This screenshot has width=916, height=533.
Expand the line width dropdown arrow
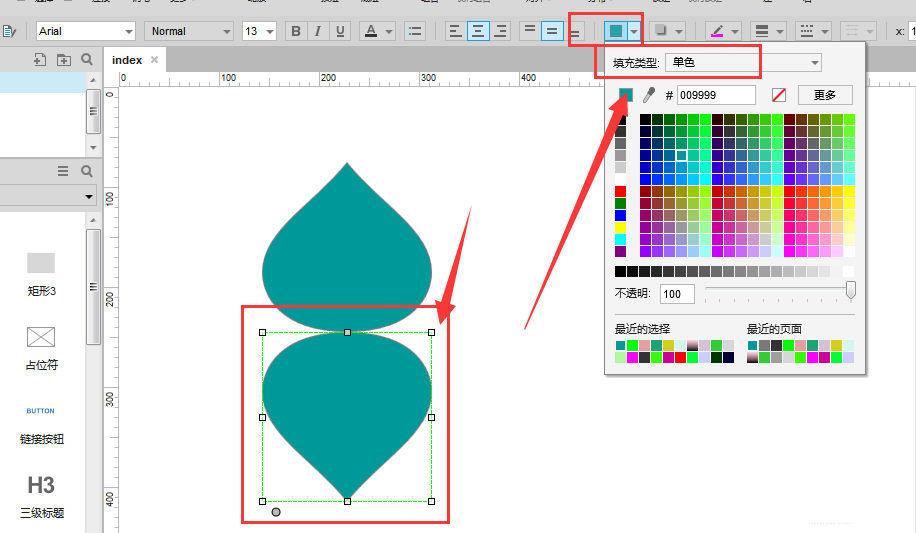[780, 32]
